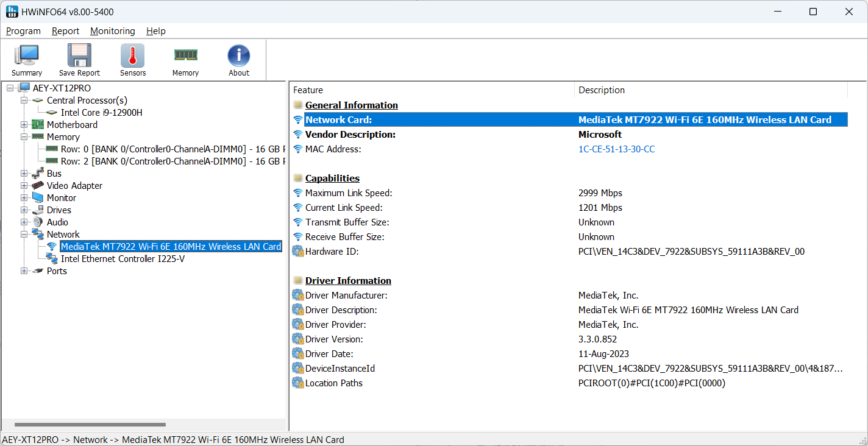The height and width of the screenshot is (446, 868).
Task: Open the Summary toolbar icon
Action: pos(27,55)
